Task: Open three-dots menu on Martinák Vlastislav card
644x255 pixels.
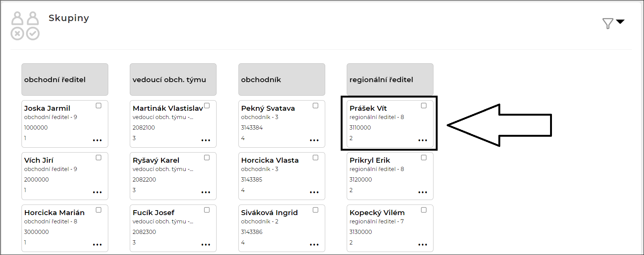Action: coord(206,140)
